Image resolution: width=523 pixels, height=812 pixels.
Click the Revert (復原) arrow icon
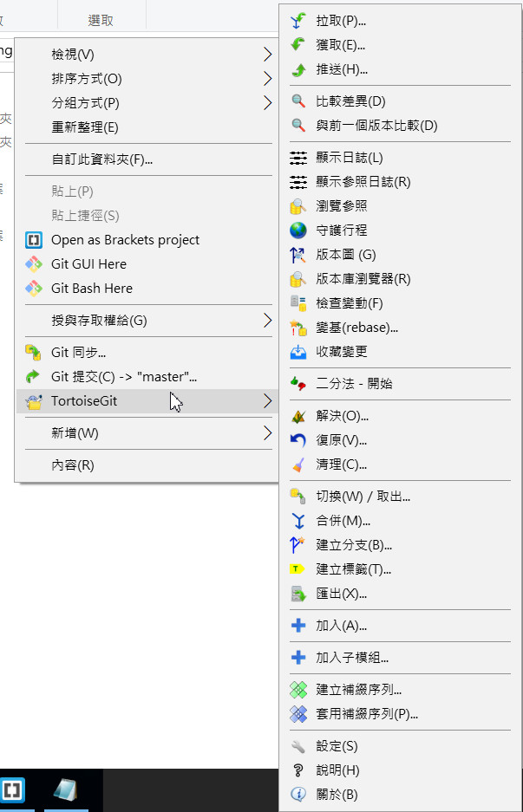[298, 440]
